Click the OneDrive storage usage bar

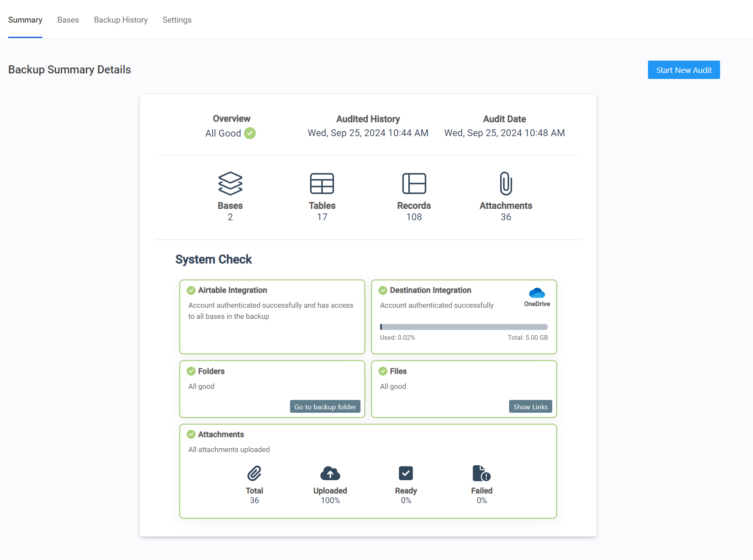pyautogui.click(x=464, y=327)
